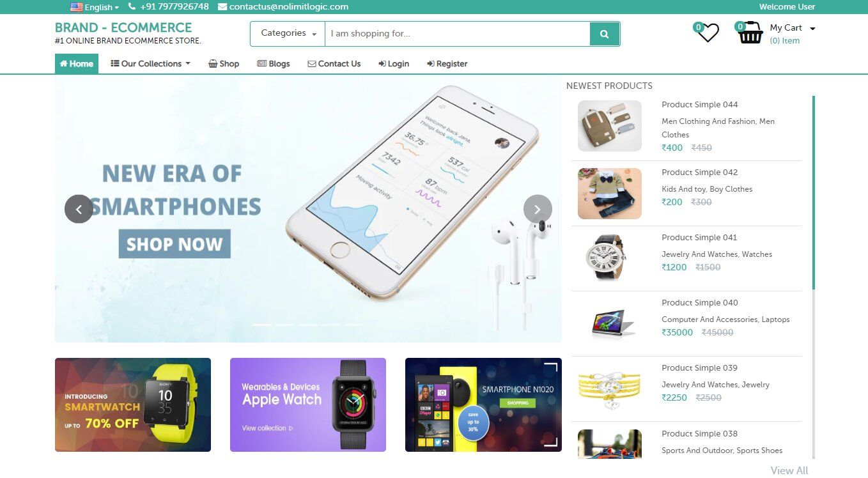868x478 pixels.
Task: Click the phone icon in top bar
Action: [x=132, y=6]
